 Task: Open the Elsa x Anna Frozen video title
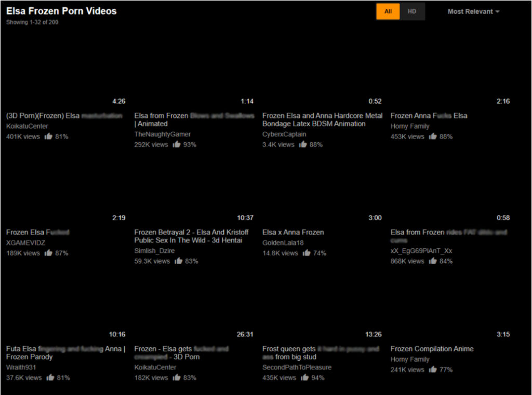293,232
